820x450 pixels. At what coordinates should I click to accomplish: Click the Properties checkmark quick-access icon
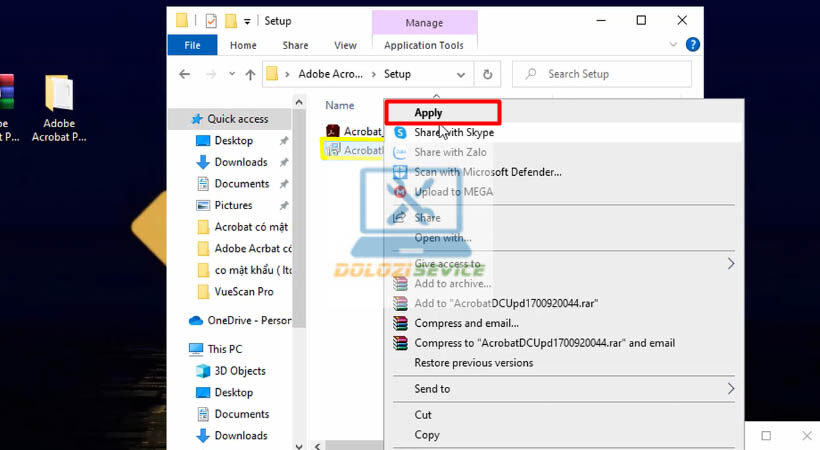(x=211, y=21)
